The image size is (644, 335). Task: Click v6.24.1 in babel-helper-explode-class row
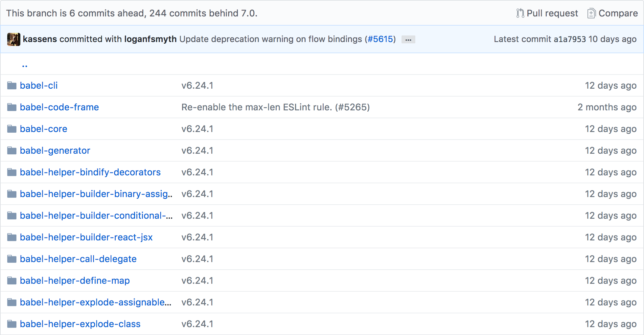click(x=197, y=324)
